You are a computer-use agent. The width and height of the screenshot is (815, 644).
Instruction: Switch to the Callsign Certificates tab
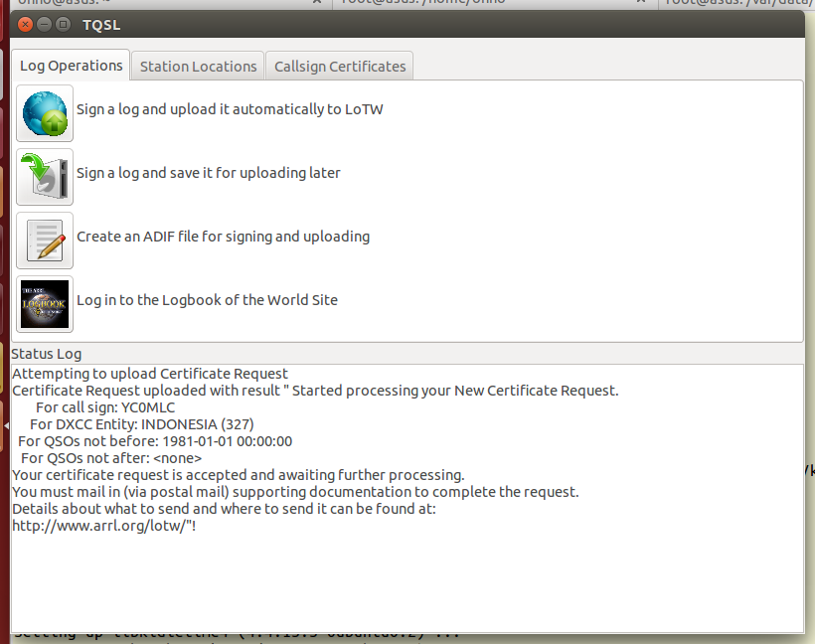[340, 67]
